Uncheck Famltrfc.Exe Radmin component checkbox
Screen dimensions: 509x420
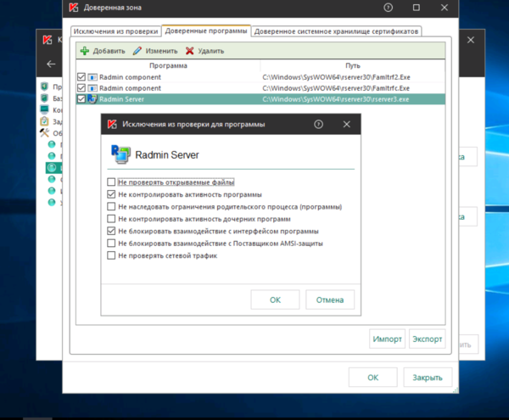coord(81,88)
